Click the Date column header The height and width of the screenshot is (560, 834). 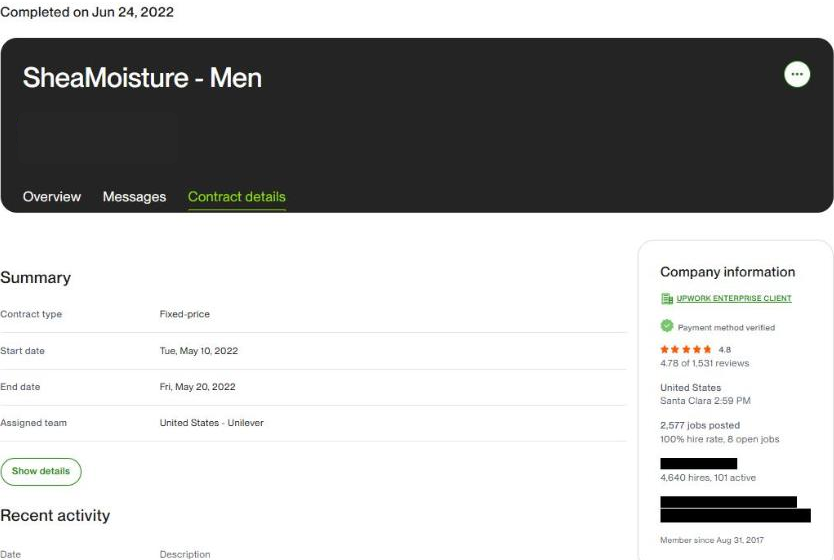pyautogui.click(x=11, y=554)
